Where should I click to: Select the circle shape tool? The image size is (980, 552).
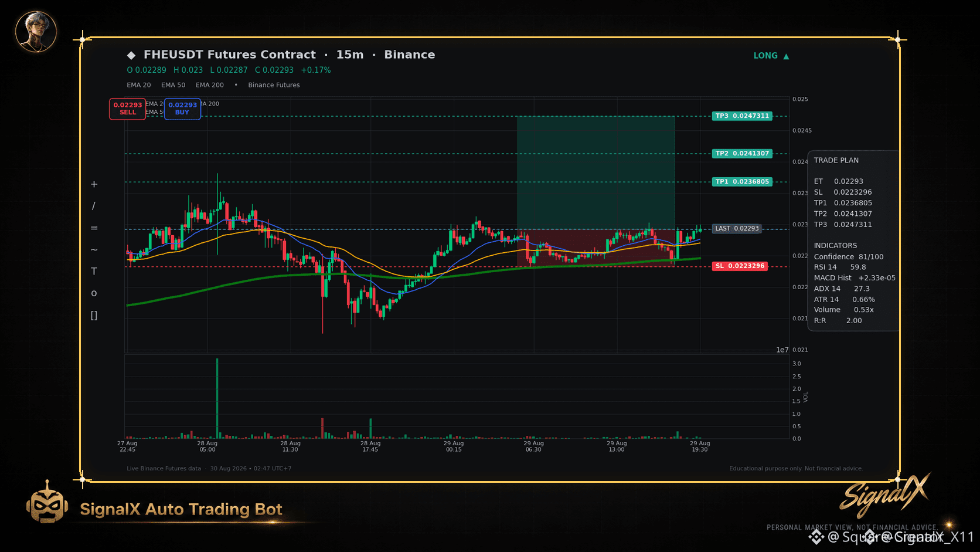[94, 293]
